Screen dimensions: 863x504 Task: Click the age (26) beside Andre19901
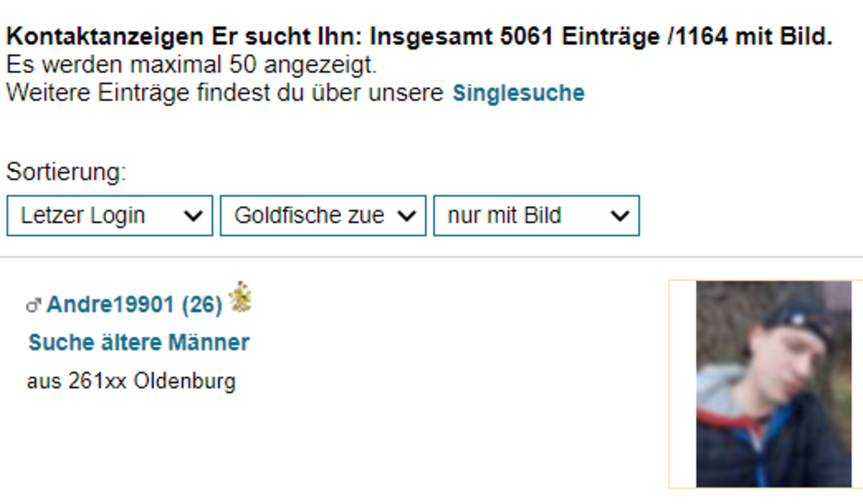(x=202, y=305)
